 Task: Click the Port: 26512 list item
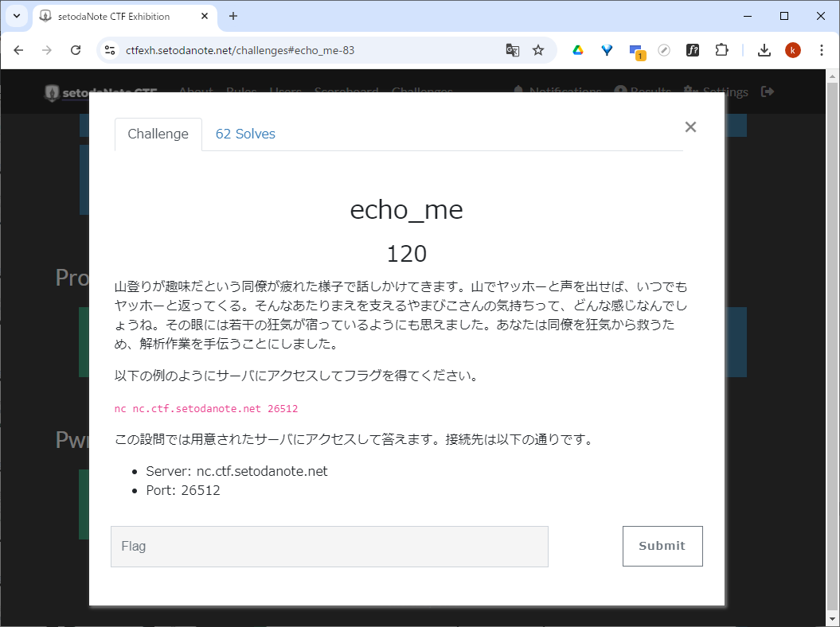(x=183, y=490)
